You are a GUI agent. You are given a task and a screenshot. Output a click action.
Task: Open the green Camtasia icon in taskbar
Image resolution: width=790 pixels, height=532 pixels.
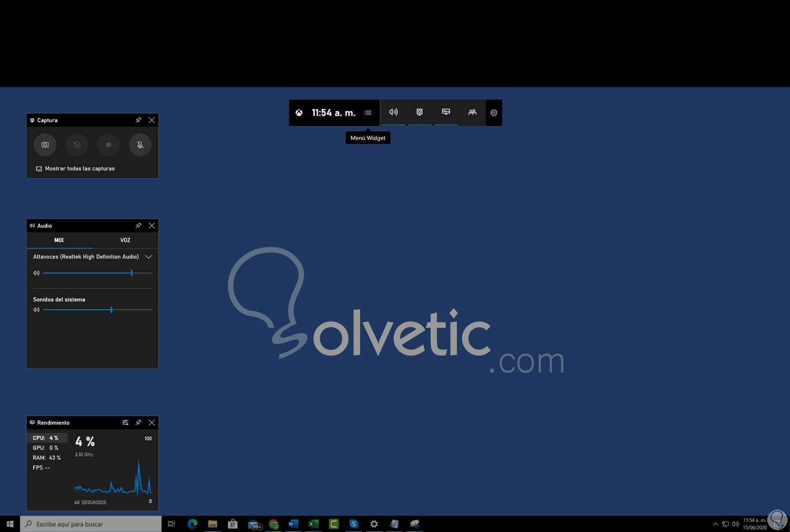(x=333, y=524)
